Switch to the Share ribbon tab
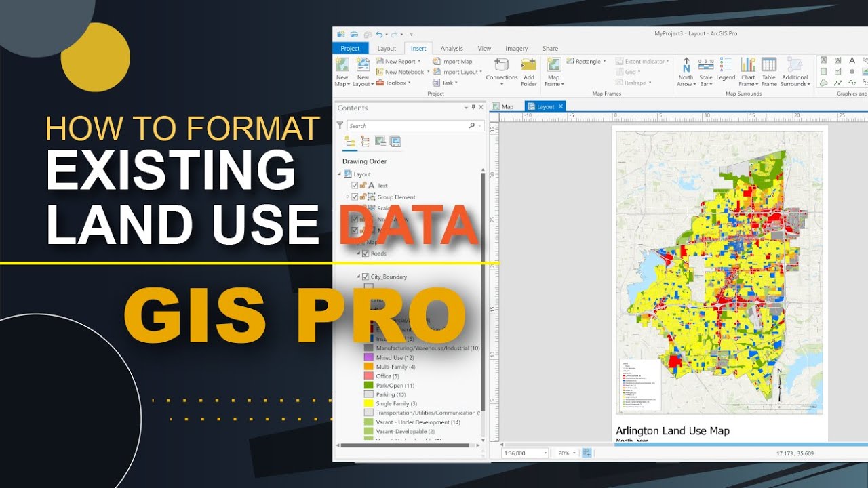The width and height of the screenshot is (868, 488). [x=550, y=49]
